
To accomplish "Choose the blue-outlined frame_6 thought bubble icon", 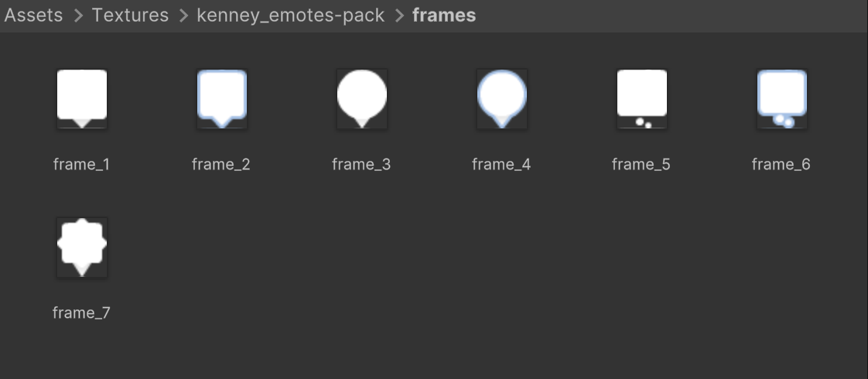I will click(781, 98).
